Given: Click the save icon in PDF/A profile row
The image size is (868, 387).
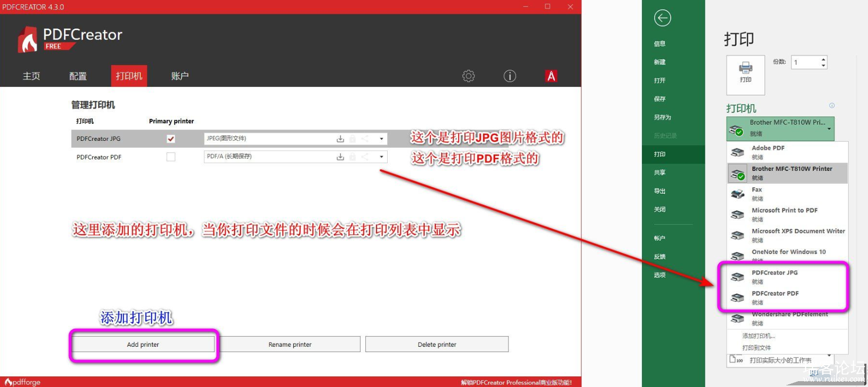Looking at the screenshot, I should pyautogui.click(x=340, y=157).
